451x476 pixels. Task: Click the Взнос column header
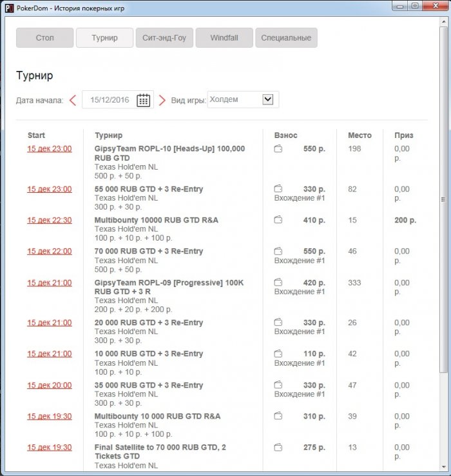click(285, 135)
